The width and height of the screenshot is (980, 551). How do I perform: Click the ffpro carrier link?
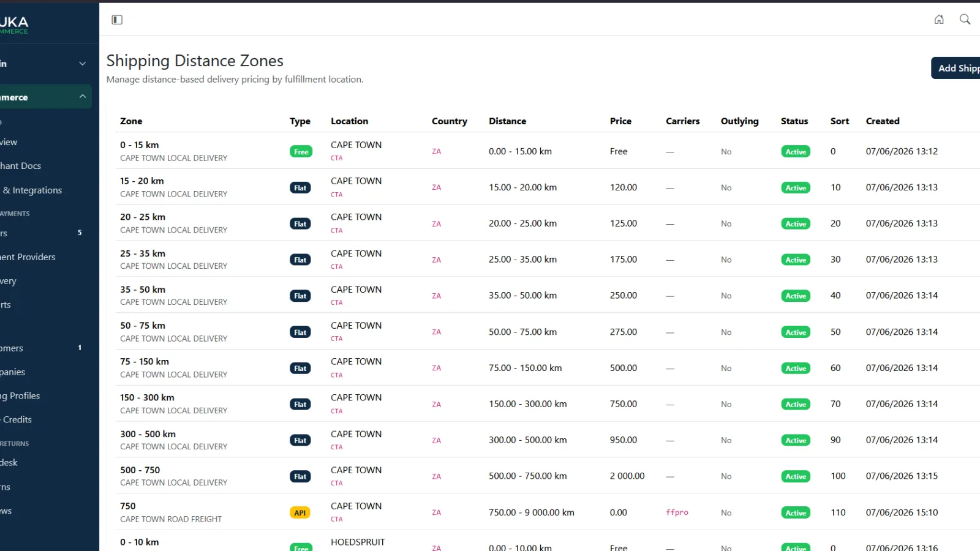pos(677,512)
